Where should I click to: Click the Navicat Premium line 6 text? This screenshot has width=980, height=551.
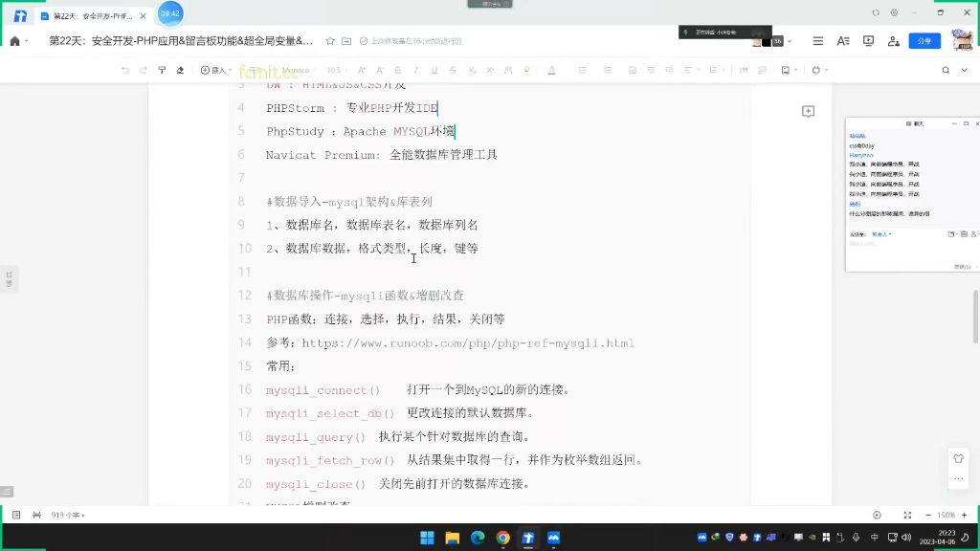[x=381, y=155]
